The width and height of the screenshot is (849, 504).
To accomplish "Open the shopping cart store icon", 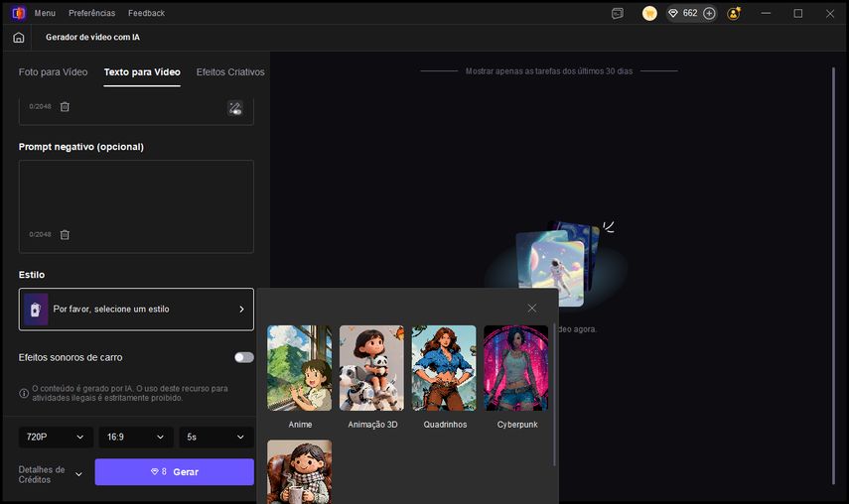I will pyautogui.click(x=649, y=14).
